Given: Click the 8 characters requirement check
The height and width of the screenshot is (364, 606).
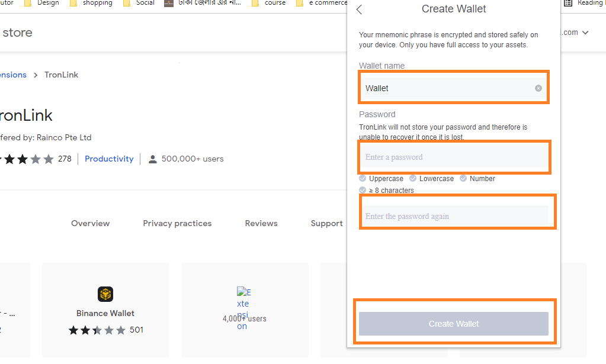Looking at the screenshot, I should (x=363, y=190).
